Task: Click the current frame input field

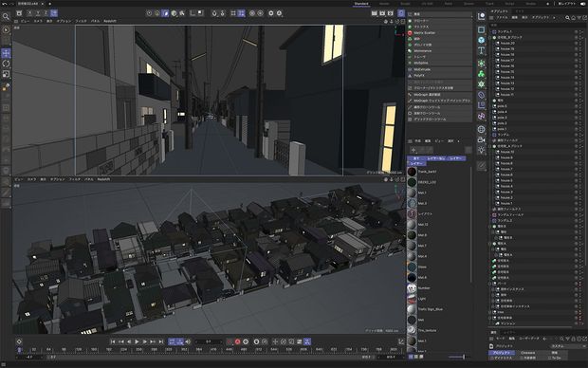Action: pos(209,341)
